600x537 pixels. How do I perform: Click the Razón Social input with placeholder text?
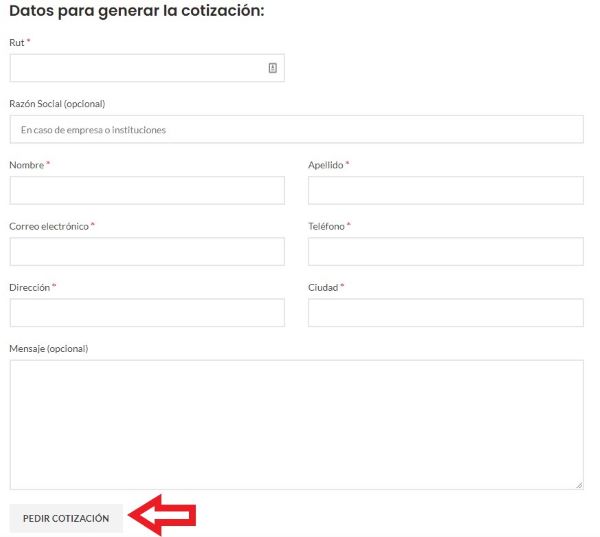pos(297,129)
